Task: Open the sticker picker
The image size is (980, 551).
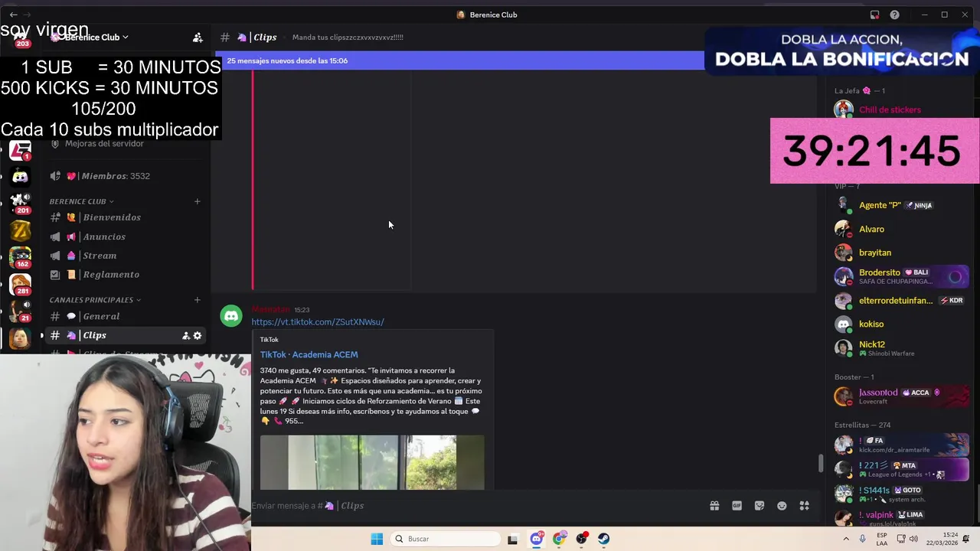Action: [759, 506]
